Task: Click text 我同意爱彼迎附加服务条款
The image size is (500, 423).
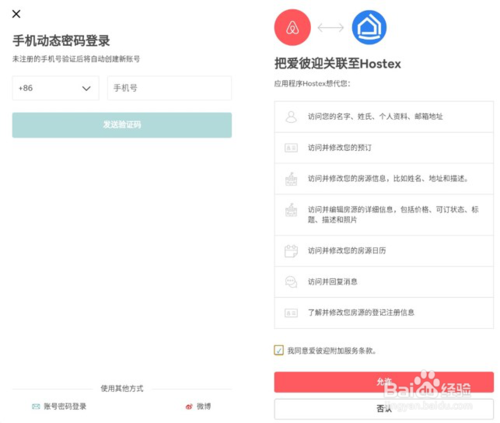Action: point(332,351)
